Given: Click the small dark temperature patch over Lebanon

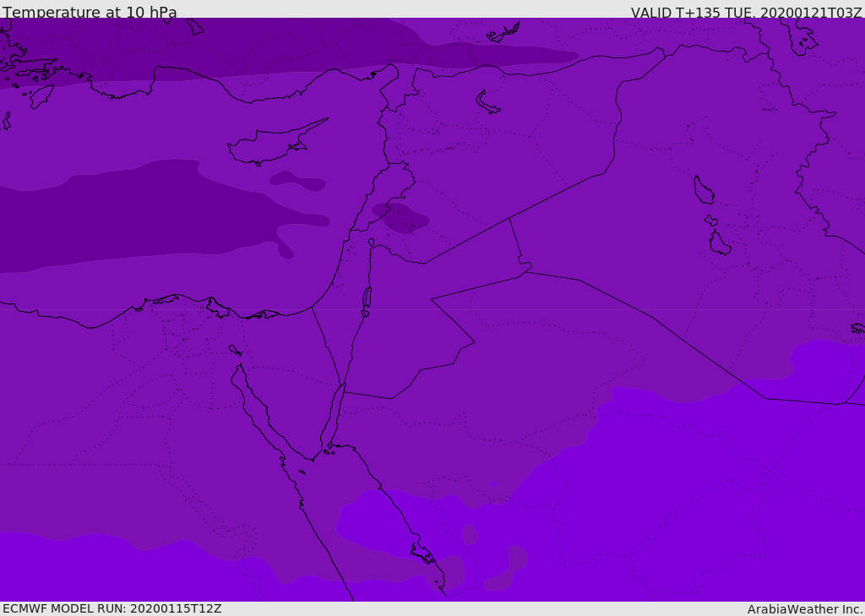Looking at the screenshot, I should coord(400,217).
